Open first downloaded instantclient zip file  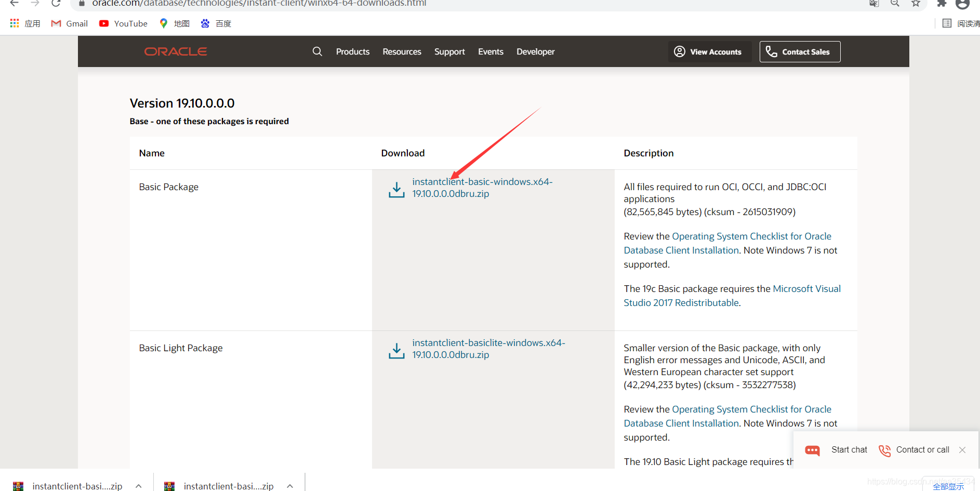click(x=77, y=486)
